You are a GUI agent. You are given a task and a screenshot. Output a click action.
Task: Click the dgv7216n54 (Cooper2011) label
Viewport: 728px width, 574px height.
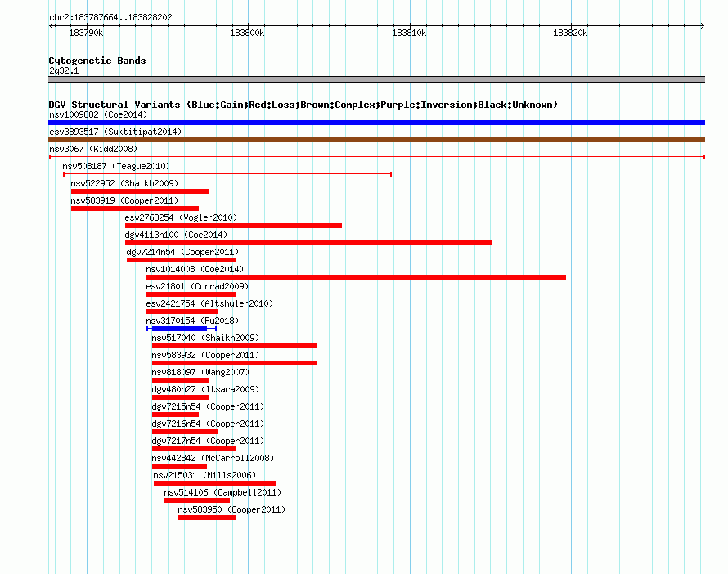pyautogui.click(x=208, y=424)
